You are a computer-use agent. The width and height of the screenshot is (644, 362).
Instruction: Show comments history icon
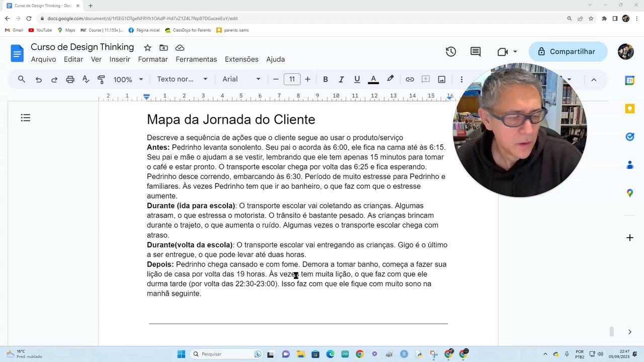[x=475, y=52]
